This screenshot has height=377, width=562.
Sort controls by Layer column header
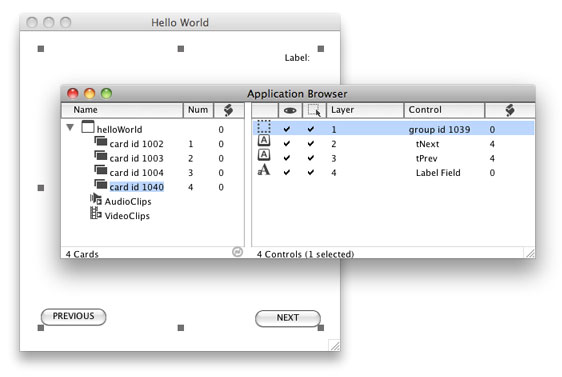click(x=365, y=110)
